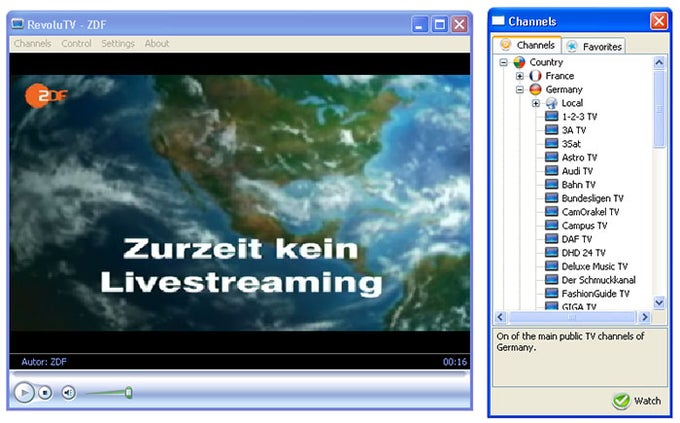Mute audio with the speaker icon
680x423 pixels.
[x=68, y=393]
